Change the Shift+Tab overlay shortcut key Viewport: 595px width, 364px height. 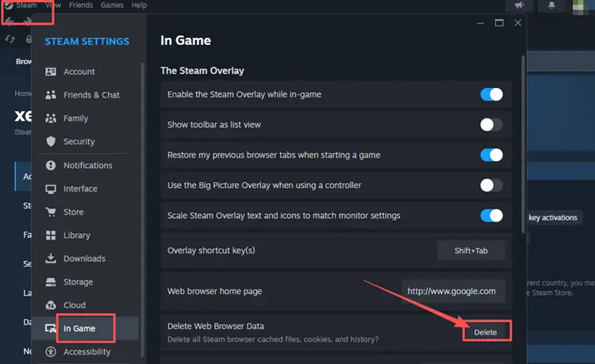click(x=471, y=251)
